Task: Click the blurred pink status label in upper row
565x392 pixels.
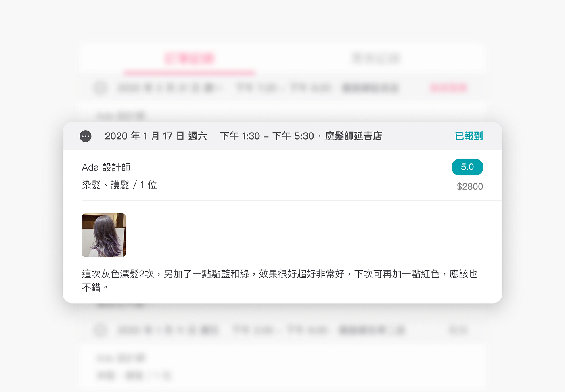Action: click(449, 88)
